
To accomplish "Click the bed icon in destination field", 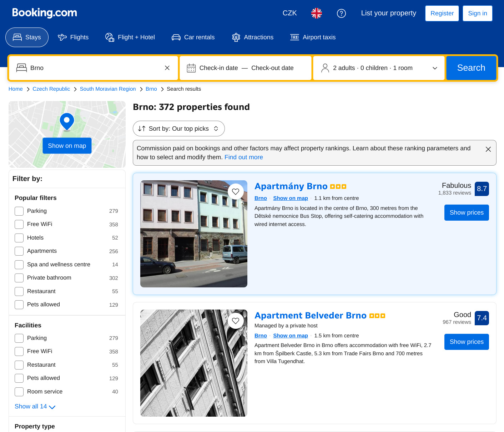I will pos(22,68).
